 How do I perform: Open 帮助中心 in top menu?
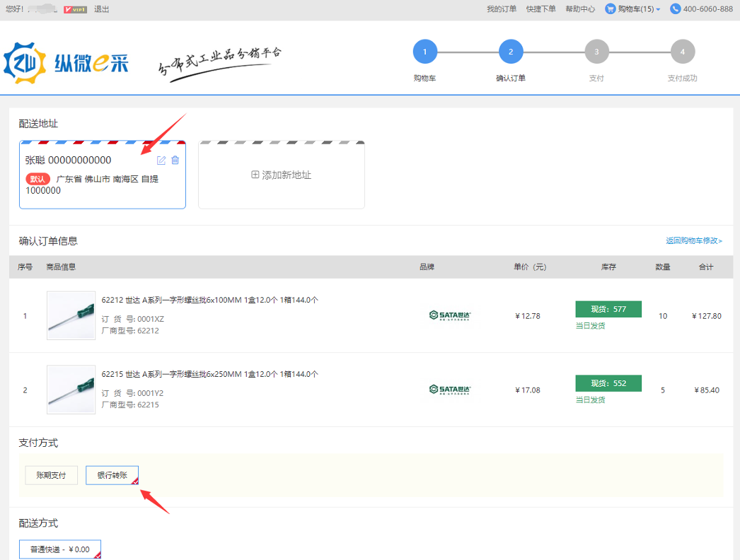580,9
